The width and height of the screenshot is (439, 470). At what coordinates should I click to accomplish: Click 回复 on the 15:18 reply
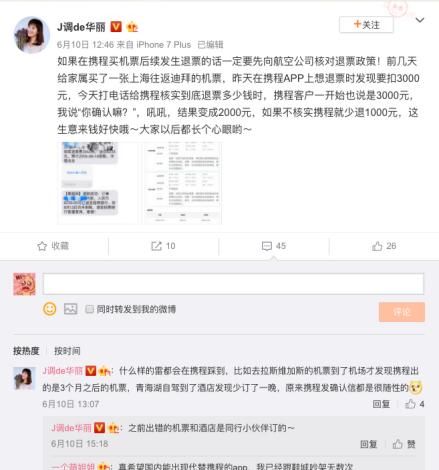[368, 444]
